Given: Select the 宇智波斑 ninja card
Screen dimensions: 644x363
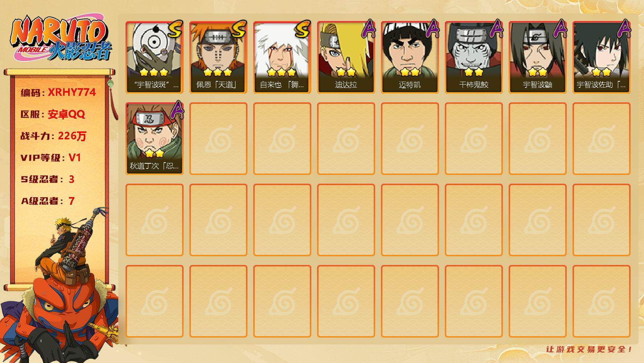Looking at the screenshot, I should [x=155, y=57].
